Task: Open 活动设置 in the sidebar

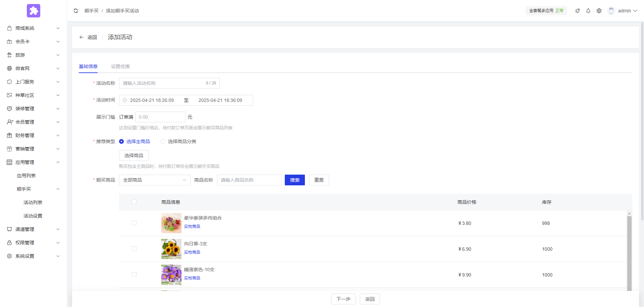Action: click(33, 216)
